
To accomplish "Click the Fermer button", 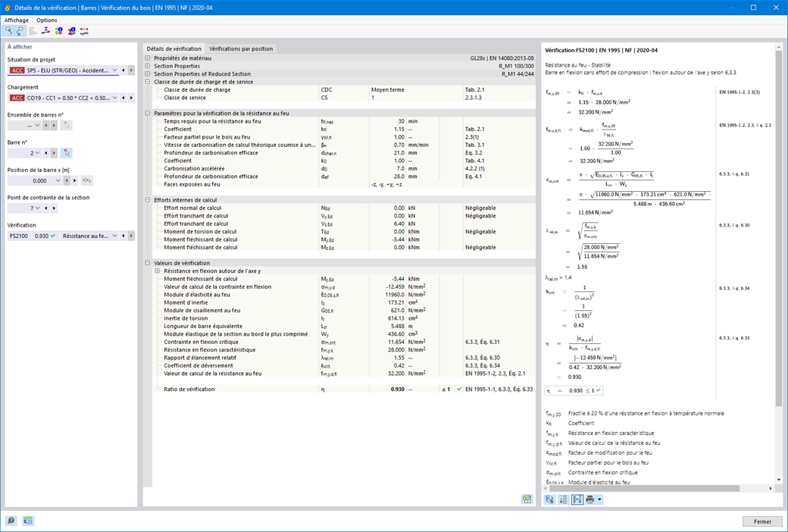I will [x=762, y=521].
